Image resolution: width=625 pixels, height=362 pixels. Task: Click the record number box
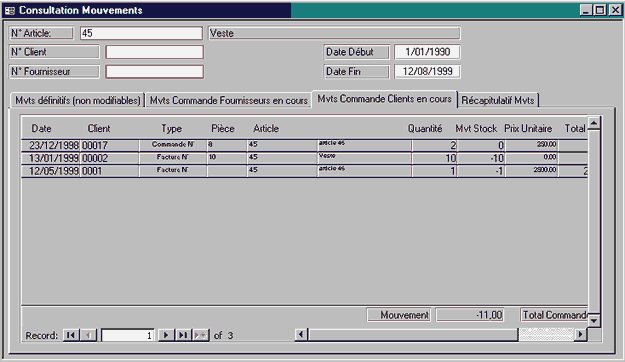[x=128, y=335]
